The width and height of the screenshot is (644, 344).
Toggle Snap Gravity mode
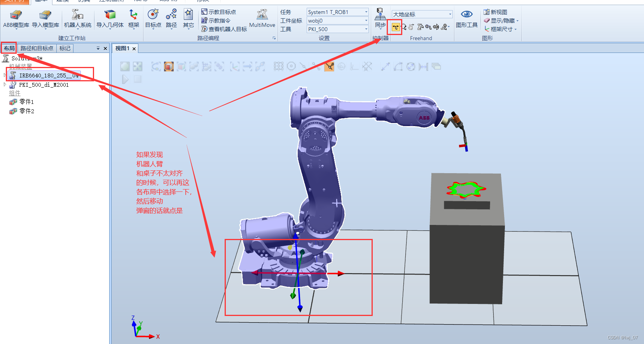[342, 67]
